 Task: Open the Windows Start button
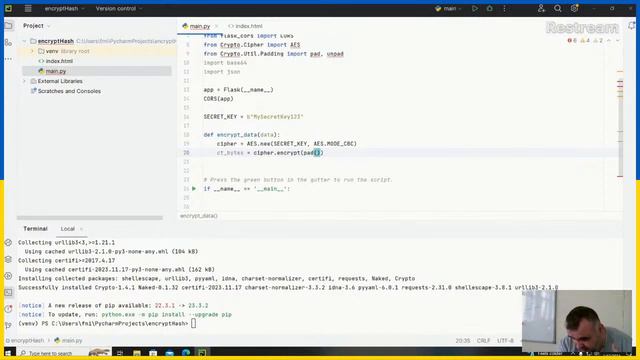pos(8,353)
